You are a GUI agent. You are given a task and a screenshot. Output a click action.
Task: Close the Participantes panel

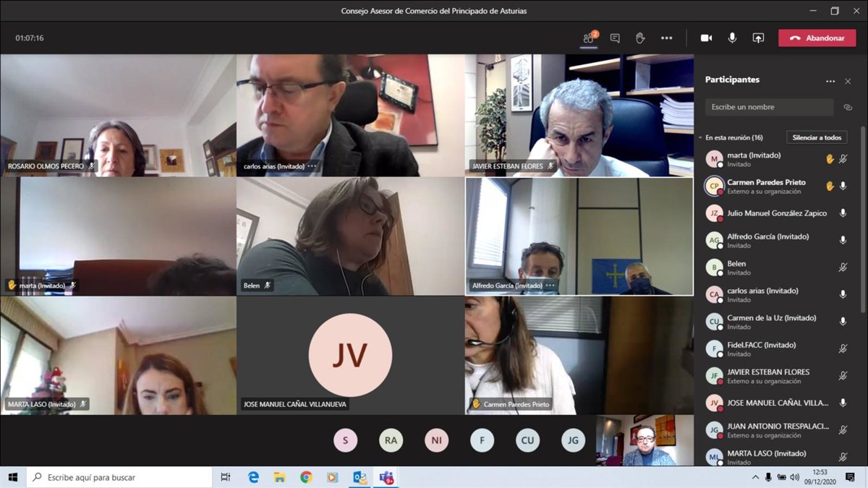[x=848, y=81]
